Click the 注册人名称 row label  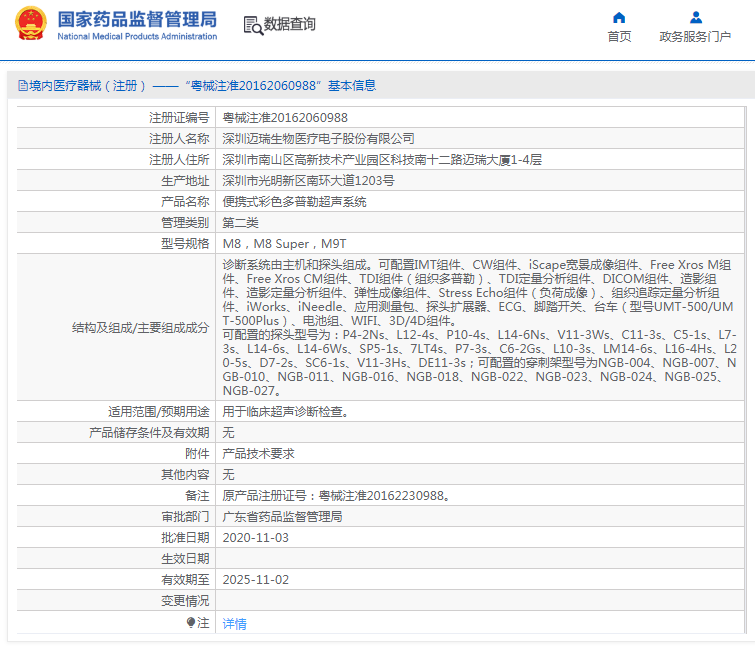click(179, 139)
